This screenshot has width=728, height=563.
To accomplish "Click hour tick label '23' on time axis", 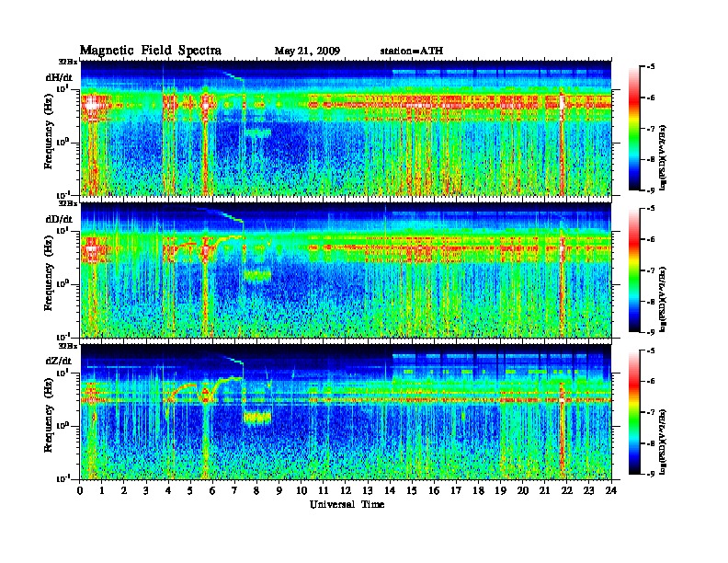I will (588, 491).
